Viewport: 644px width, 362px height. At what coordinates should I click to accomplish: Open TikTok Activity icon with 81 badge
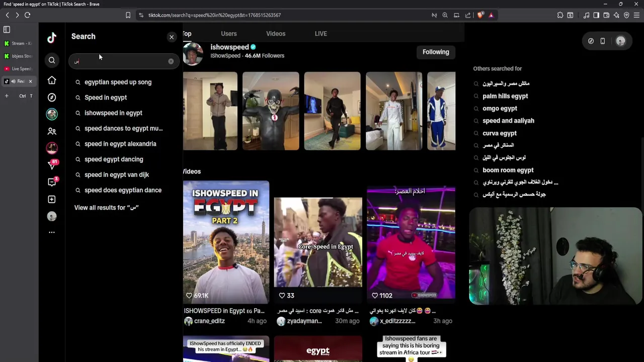(x=52, y=164)
